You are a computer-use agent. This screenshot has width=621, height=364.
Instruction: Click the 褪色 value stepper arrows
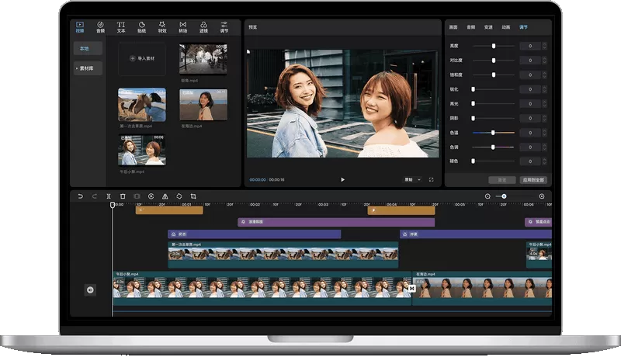pos(545,161)
